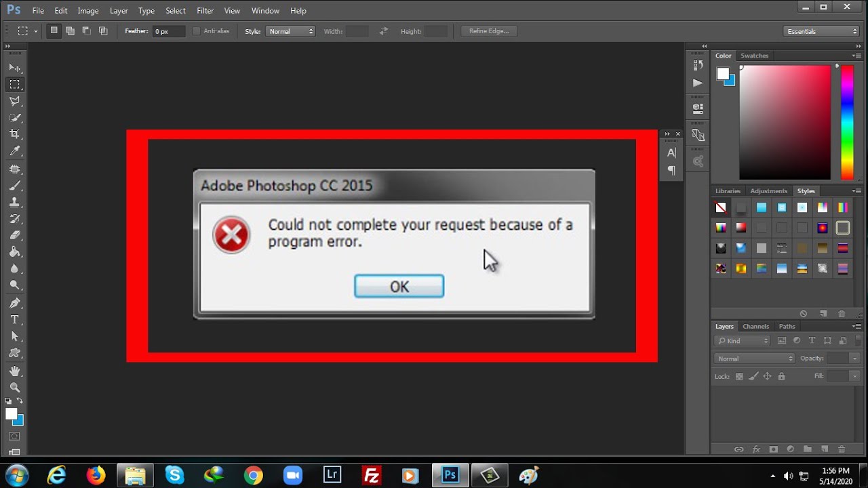868x488 pixels.
Task: Select the Crop tool
Action: tap(15, 134)
